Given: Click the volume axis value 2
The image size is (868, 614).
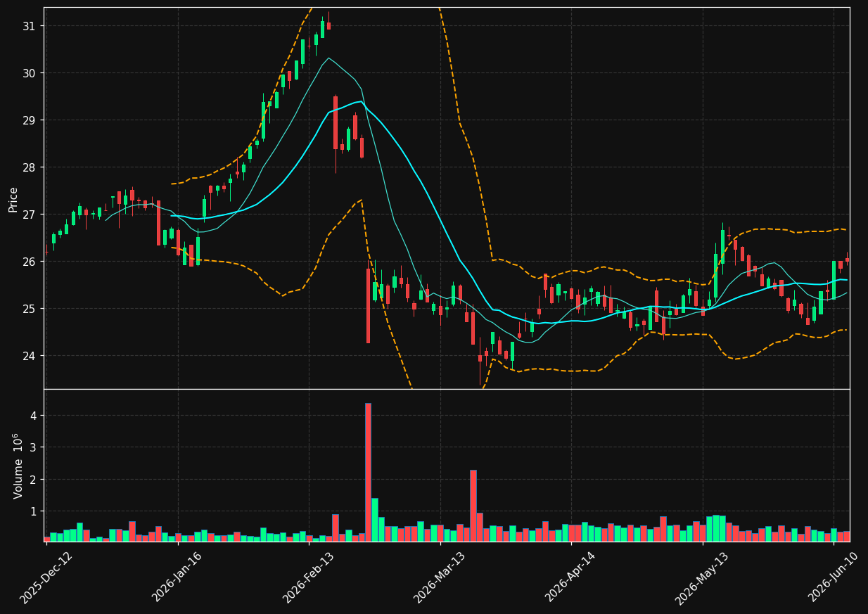Looking at the screenshot, I should [33, 480].
